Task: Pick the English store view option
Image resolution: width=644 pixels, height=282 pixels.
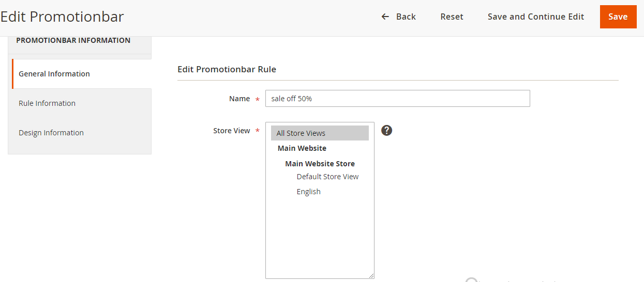Action: pyautogui.click(x=309, y=192)
